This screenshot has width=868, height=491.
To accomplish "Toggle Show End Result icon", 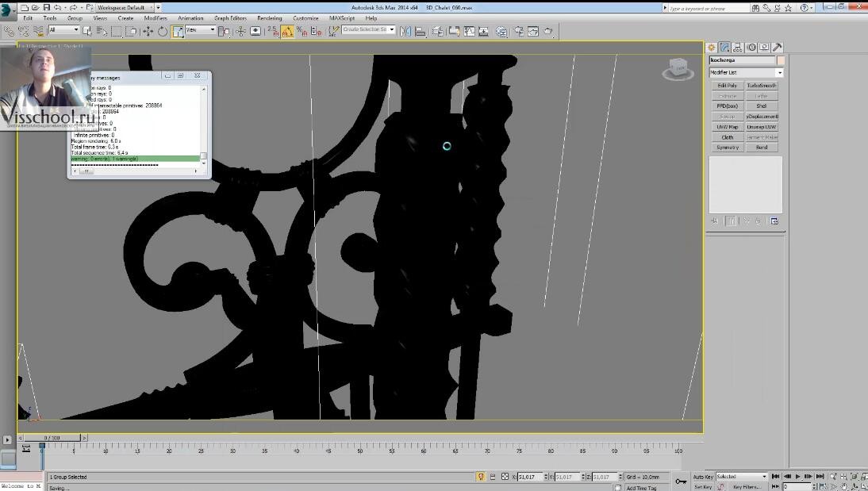I will 731,221.
